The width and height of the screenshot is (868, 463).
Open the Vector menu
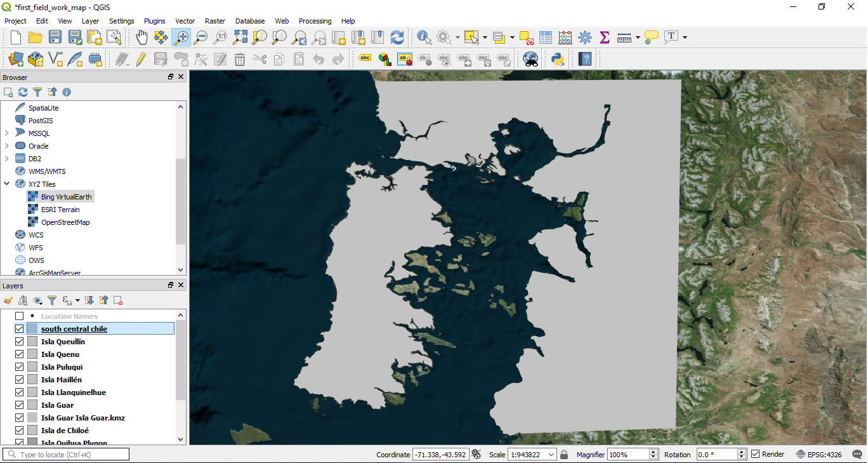[x=185, y=21]
